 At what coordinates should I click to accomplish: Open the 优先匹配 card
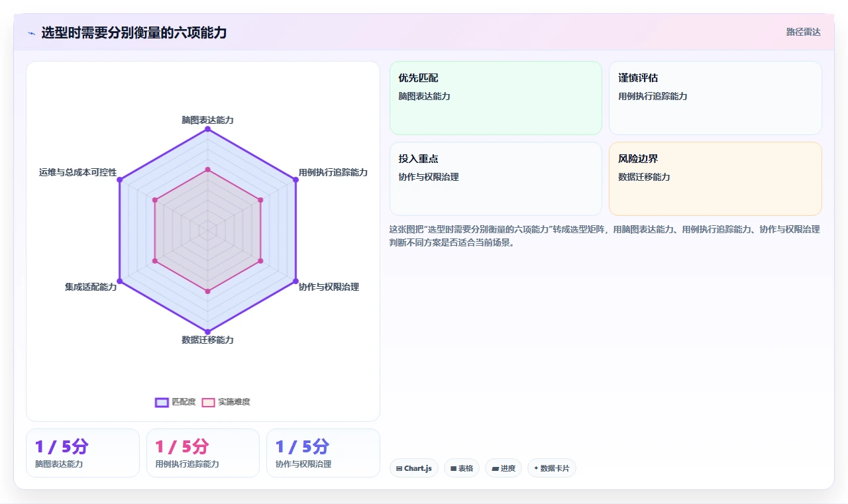tap(496, 98)
